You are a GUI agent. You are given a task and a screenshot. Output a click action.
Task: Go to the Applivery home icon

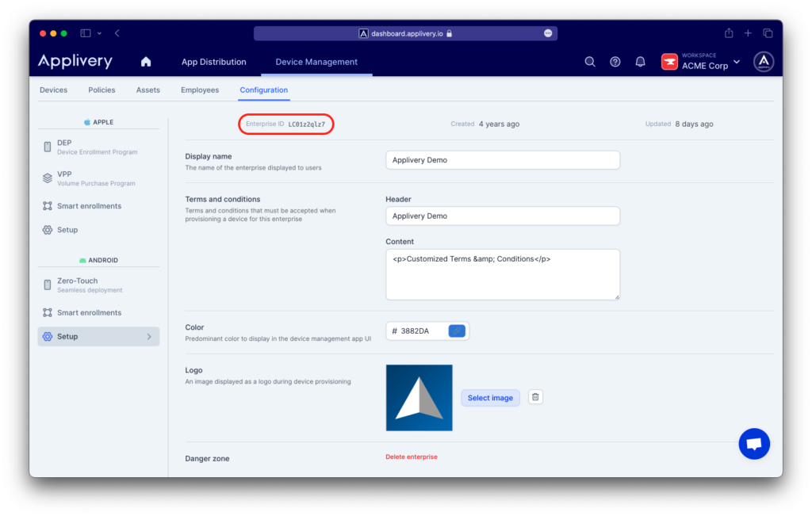click(146, 62)
